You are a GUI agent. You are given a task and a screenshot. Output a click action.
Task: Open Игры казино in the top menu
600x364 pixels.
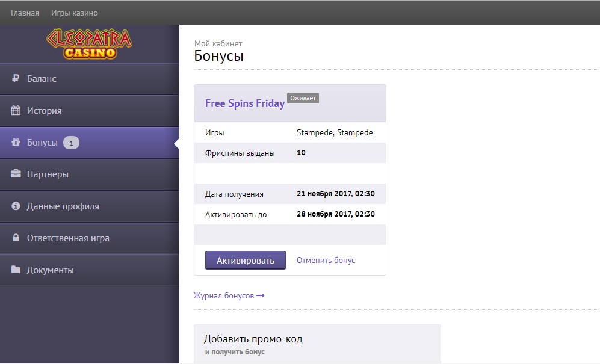point(75,13)
